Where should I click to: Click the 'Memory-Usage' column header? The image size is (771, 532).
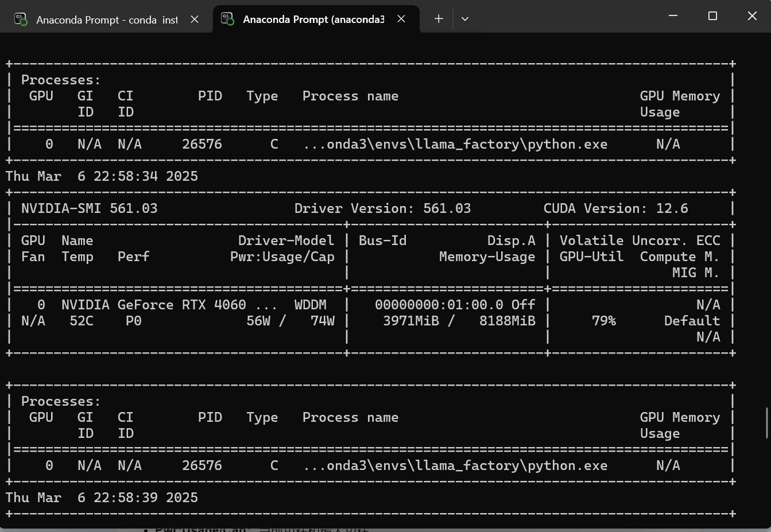[487, 257]
